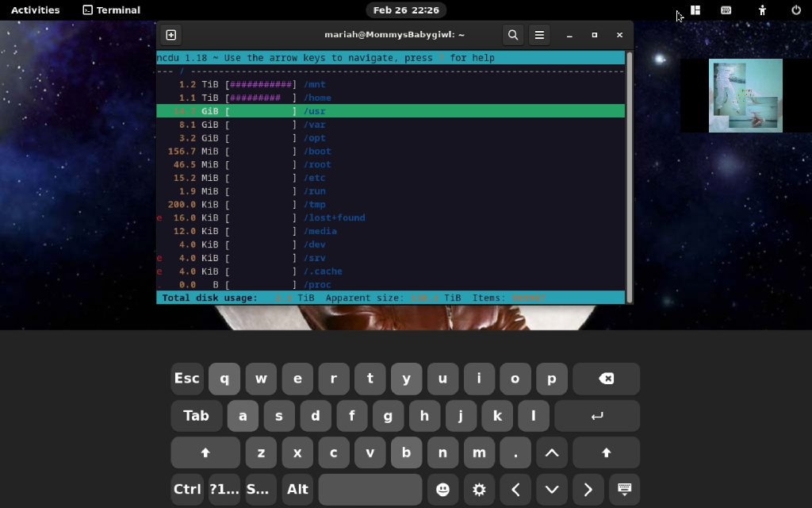
Task: Hide the on-screen keyboard with bottom-right key
Action: tap(624, 490)
